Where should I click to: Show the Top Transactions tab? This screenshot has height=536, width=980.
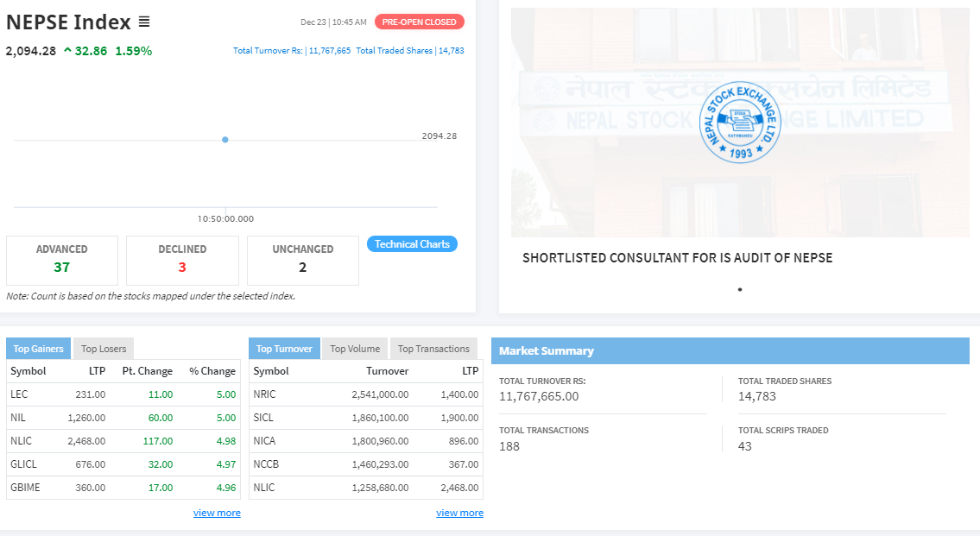433,349
